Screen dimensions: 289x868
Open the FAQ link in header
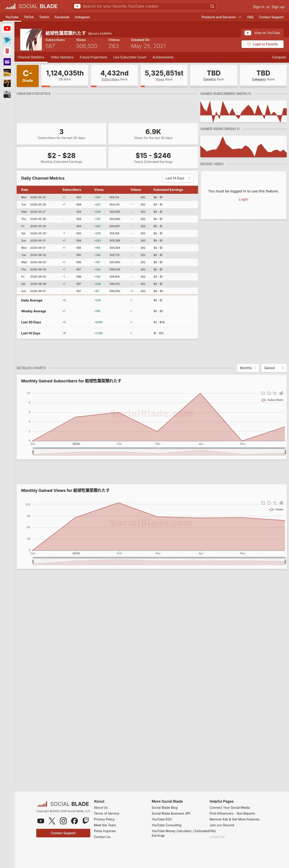click(250, 17)
